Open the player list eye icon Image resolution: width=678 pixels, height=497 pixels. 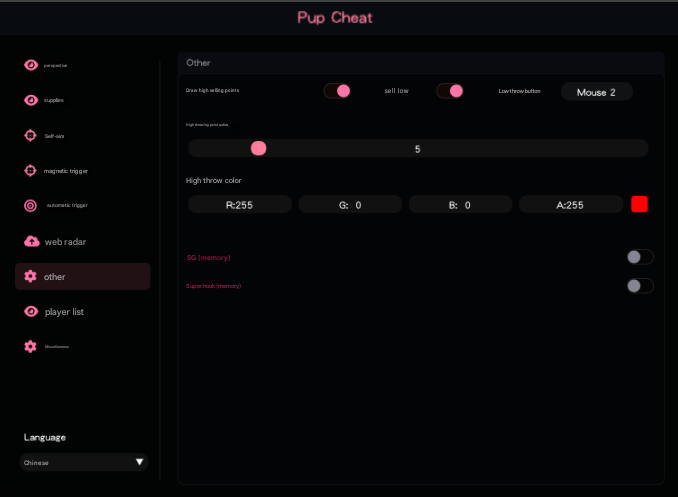31,311
